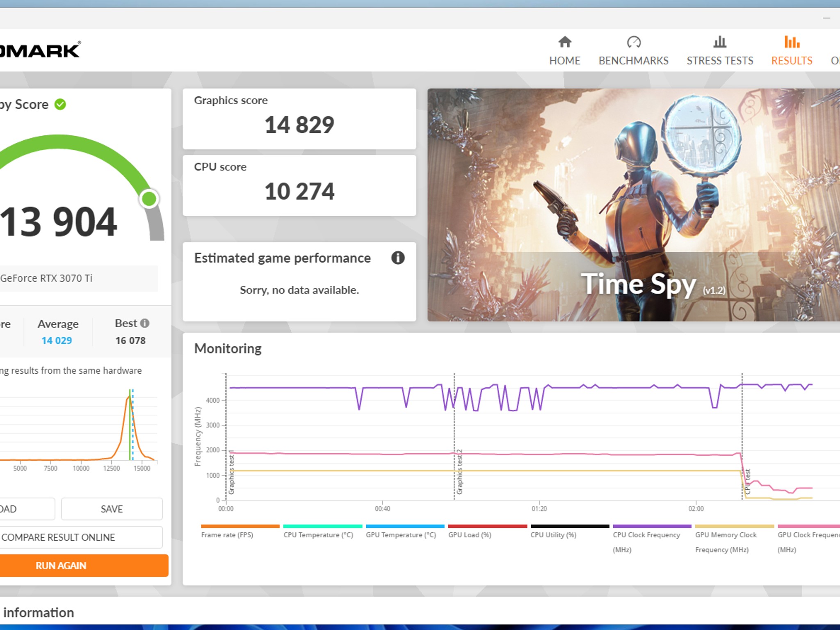Click the orange Results bars icon

pos(792,42)
